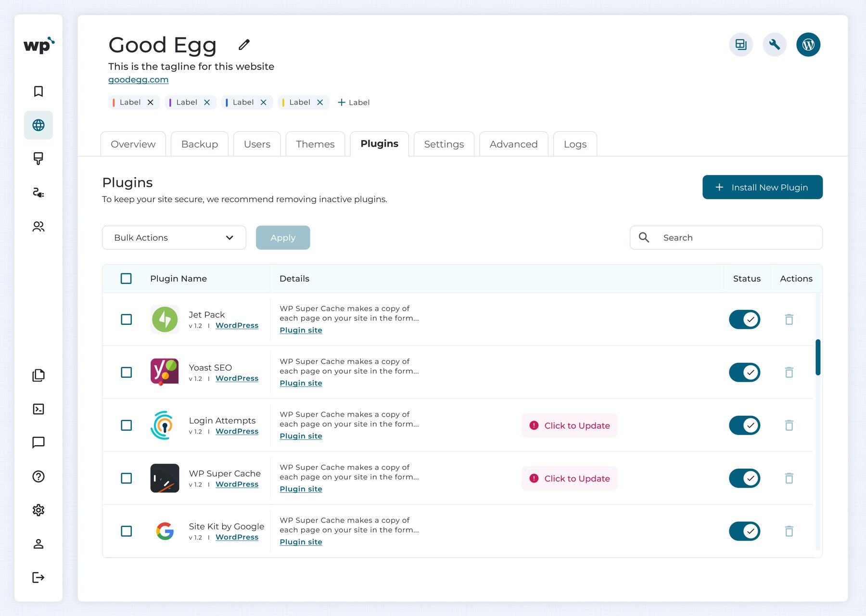
Task: Open the copy documents icon in sidebar
Action: pyautogui.click(x=38, y=375)
